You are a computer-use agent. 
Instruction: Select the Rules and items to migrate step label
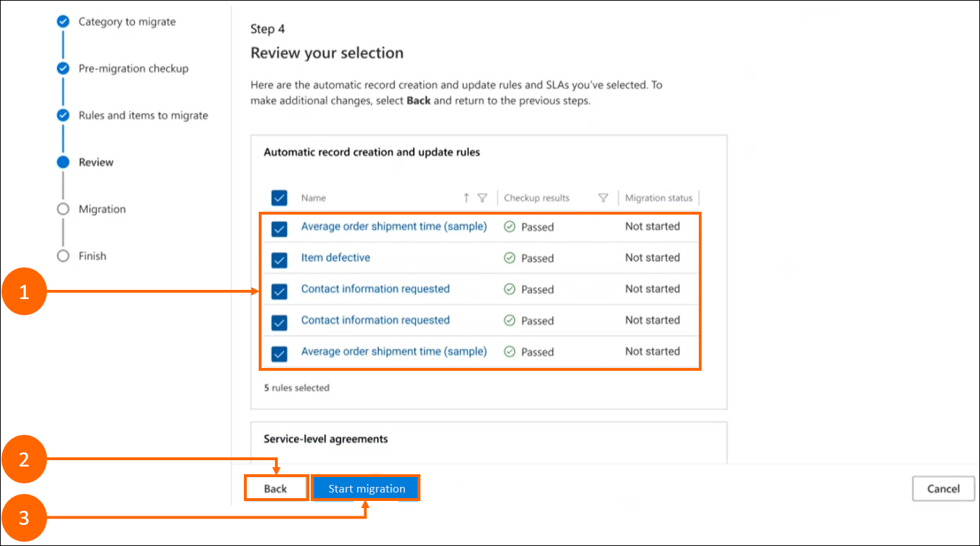coord(143,115)
